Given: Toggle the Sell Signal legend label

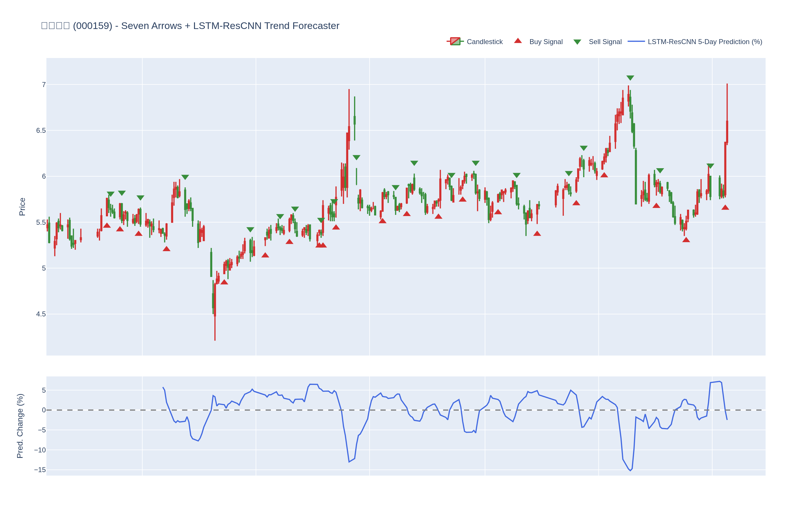Looking at the screenshot, I should [605, 42].
